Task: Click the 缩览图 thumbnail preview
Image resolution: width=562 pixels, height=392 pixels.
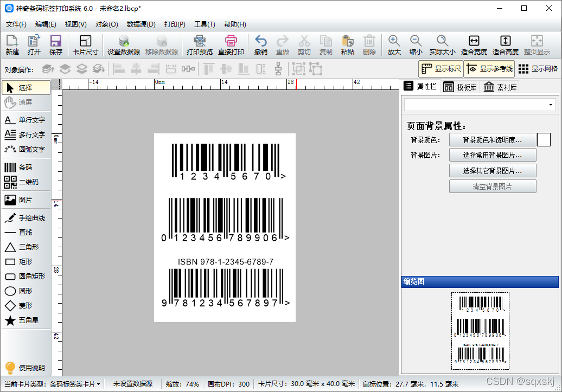Action: click(x=480, y=331)
